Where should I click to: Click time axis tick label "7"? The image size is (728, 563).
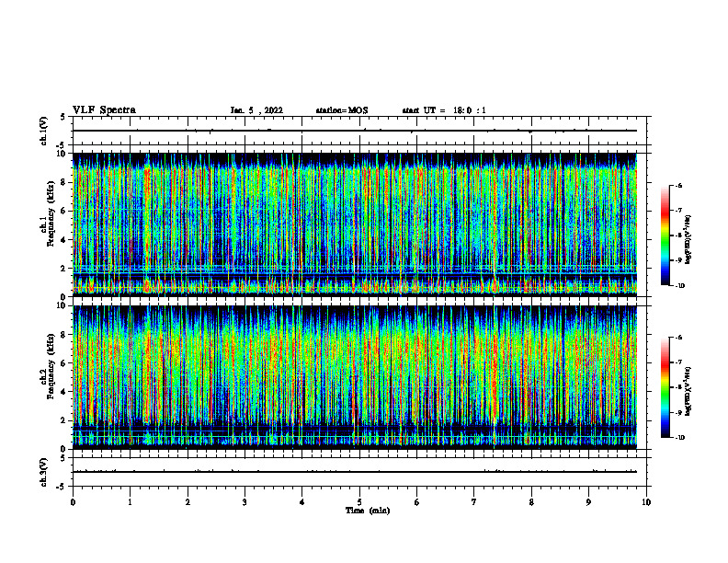click(x=474, y=502)
